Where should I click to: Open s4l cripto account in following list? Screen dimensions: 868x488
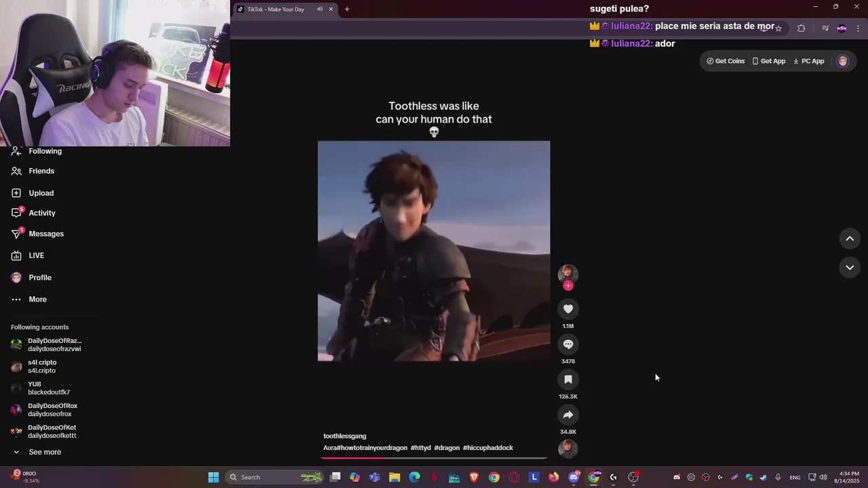[x=34, y=367]
